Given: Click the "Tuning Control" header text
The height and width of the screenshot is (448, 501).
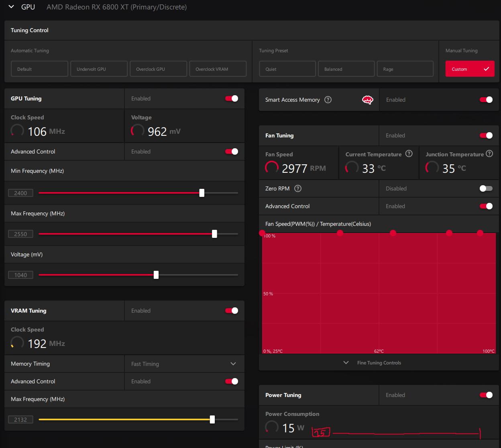Looking at the screenshot, I should coord(30,30).
